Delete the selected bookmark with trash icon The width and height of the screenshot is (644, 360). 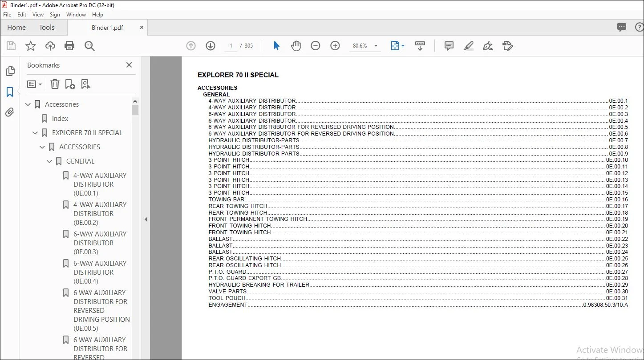coord(55,84)
